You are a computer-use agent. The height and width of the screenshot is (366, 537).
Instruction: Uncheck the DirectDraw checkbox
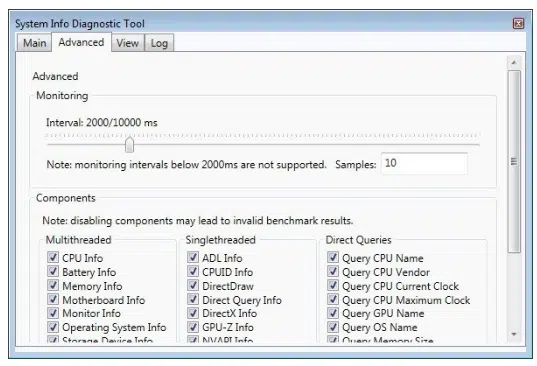[193, 285]
